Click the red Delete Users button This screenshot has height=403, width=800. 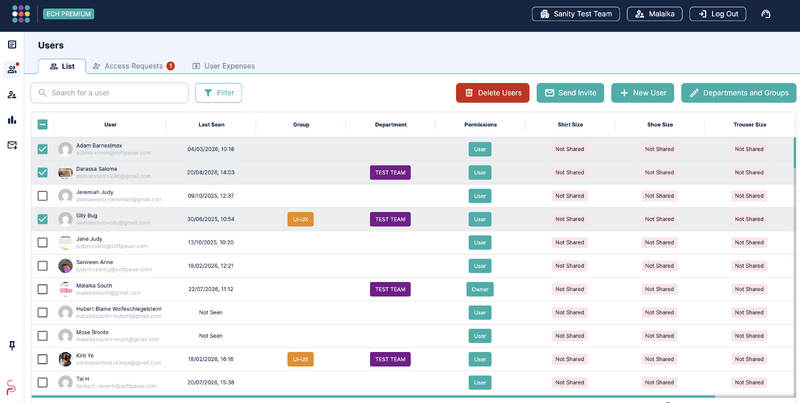(493, 93)
